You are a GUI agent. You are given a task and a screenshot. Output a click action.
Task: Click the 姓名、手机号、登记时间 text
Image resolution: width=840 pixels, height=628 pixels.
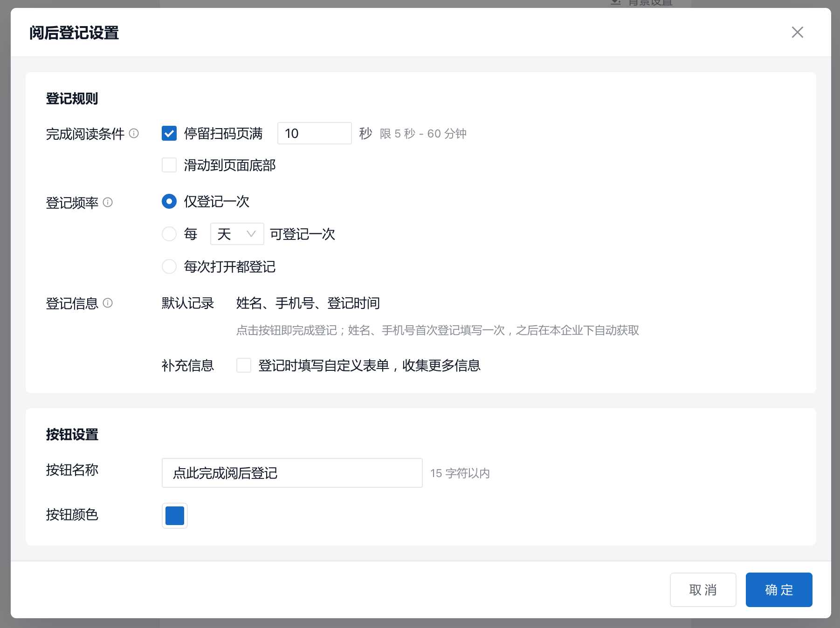[x=308, y=303]
